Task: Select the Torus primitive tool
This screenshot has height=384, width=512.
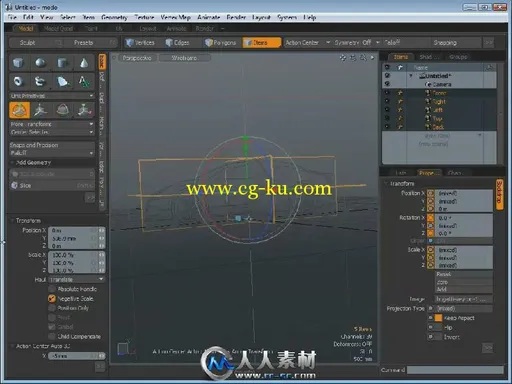Action: [x=18, y=81]
